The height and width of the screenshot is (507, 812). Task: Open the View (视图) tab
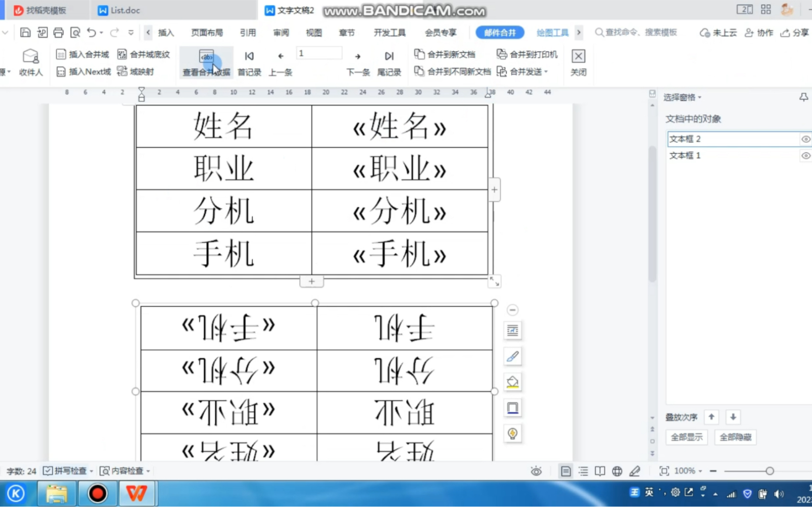click(314, 33)
